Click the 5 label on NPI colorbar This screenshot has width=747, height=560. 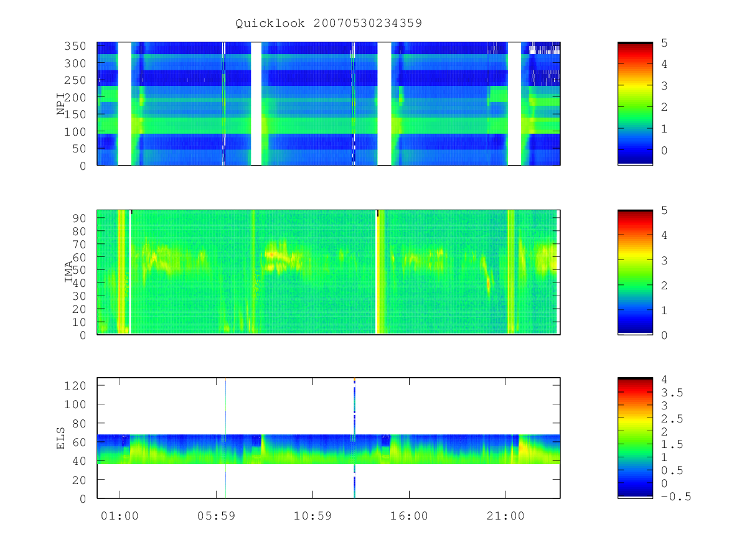pyautogui.click(x=664, y=43)
